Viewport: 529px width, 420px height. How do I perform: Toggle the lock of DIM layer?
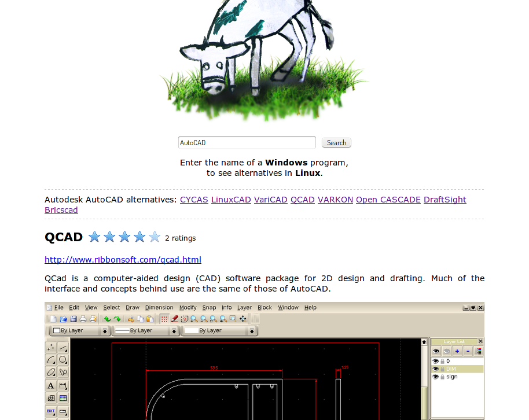(442, 369)
